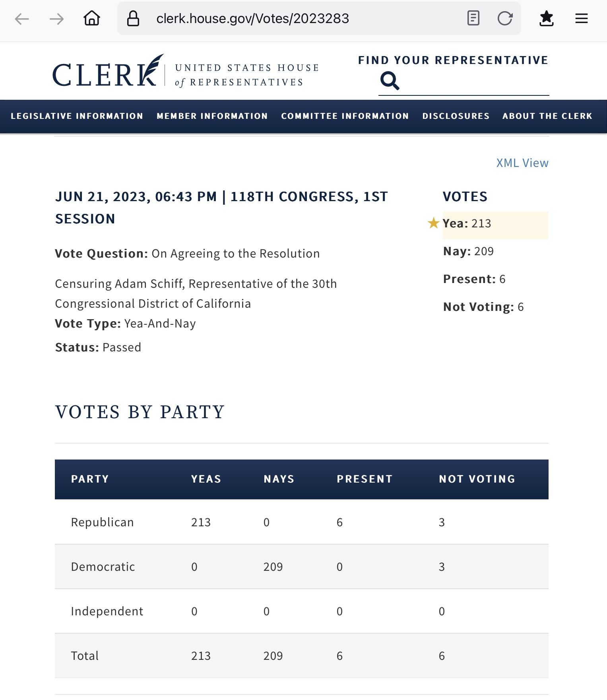Expand Disclosures navigation menu
607x700 pixels.
point(456,116)
